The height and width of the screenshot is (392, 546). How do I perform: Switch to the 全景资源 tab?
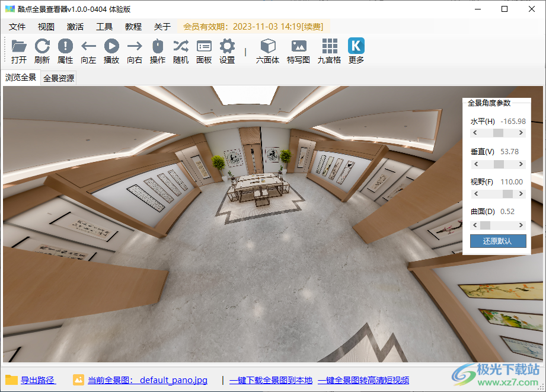[59, 78]
